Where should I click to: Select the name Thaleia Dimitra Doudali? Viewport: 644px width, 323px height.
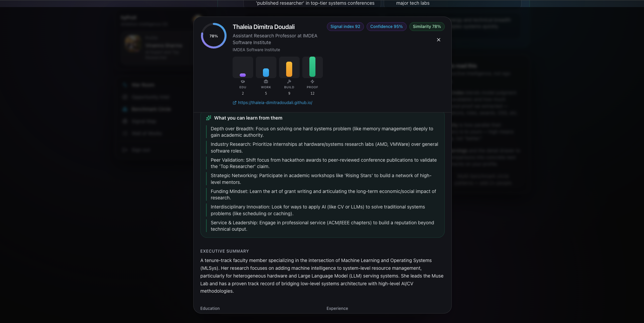[x=264, y=27]
